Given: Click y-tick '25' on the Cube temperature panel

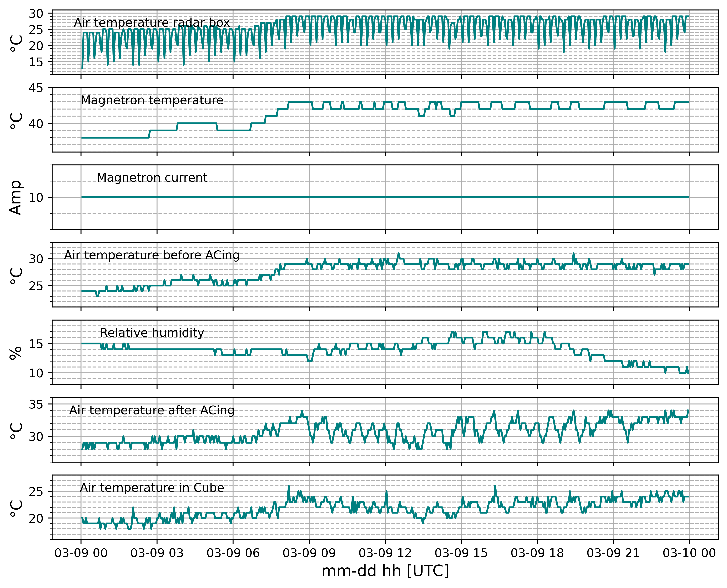Looking at the screenshot, I should tap(36, 492).
